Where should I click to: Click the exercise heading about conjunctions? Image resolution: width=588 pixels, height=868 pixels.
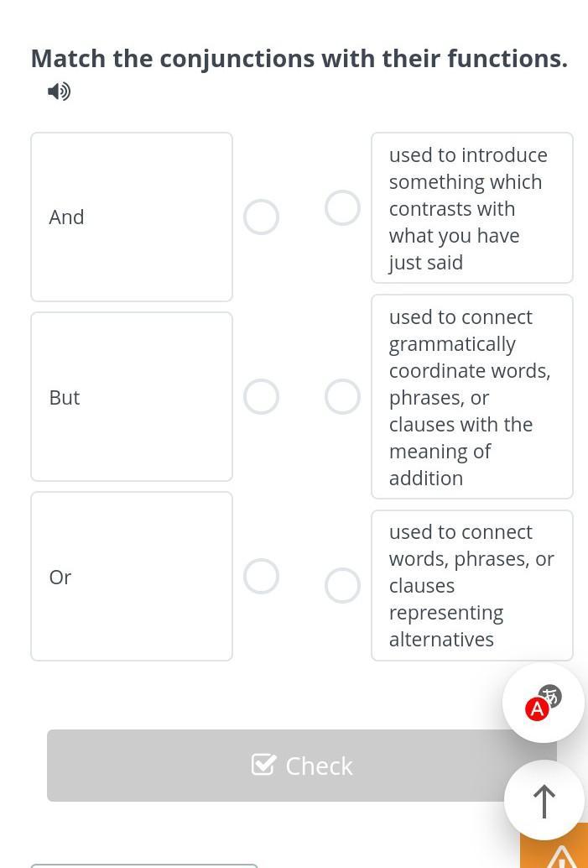point(299,58)
